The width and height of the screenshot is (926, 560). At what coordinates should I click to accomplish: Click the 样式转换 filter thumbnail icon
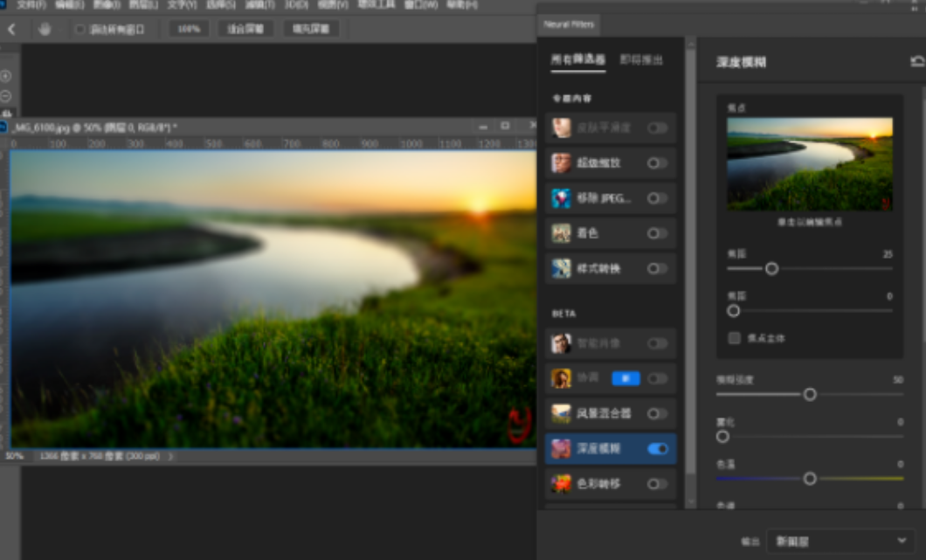561,269
